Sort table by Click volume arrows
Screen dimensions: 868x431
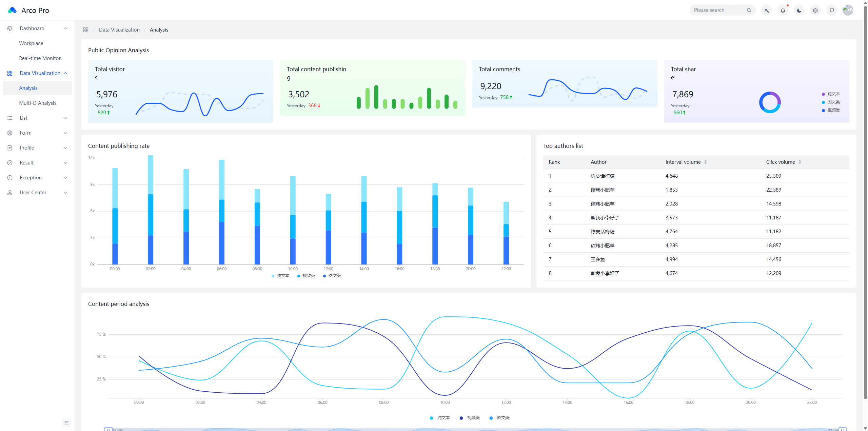point(800,162)
